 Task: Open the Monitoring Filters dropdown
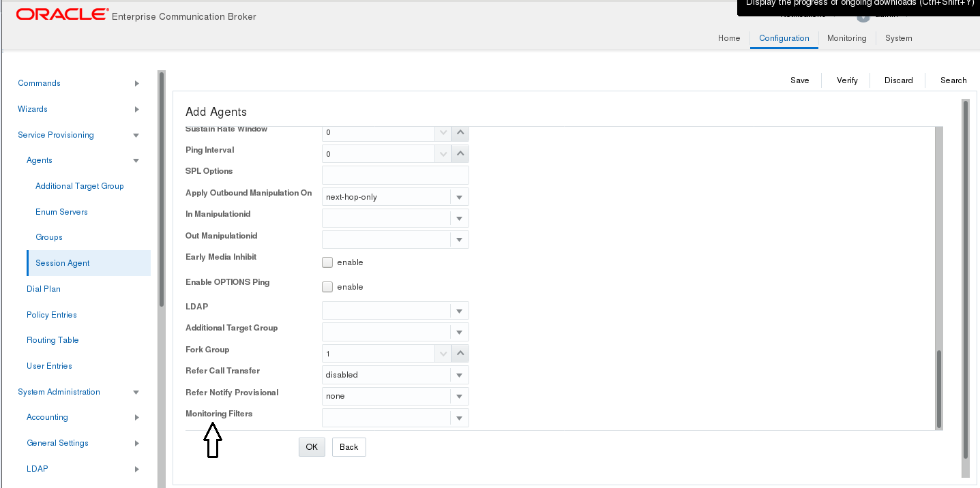(460, 418)
